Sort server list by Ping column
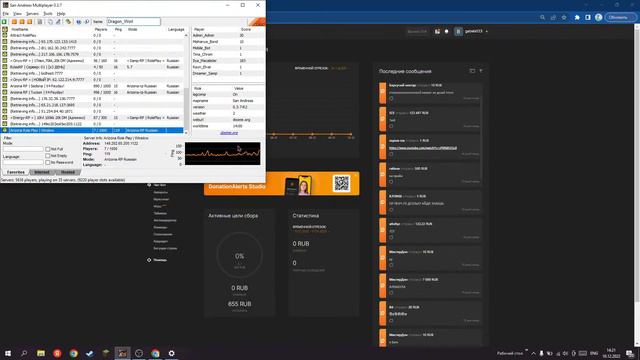 click(x=118, y=29)
